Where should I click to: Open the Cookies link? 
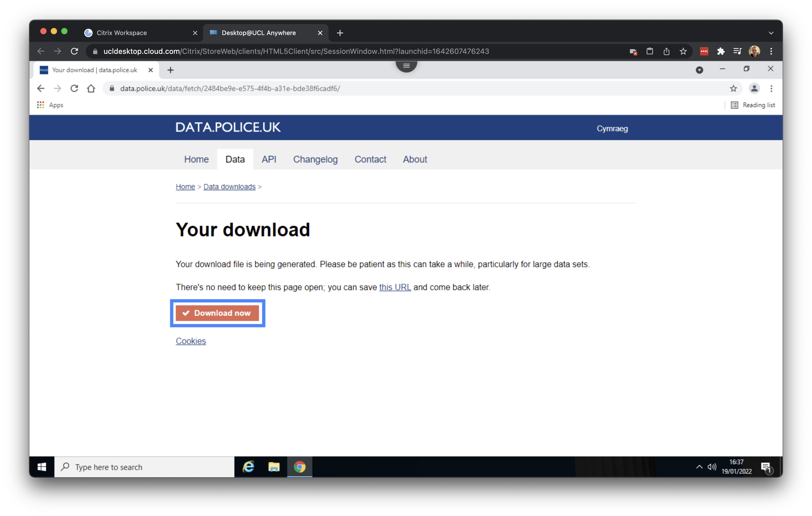click(190, 341)
